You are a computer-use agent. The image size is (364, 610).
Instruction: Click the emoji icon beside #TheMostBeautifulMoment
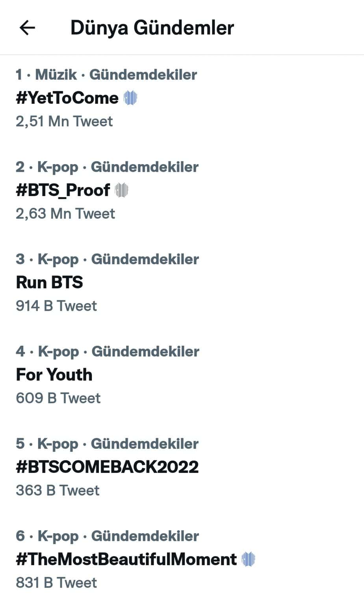(x=249, y=559)
